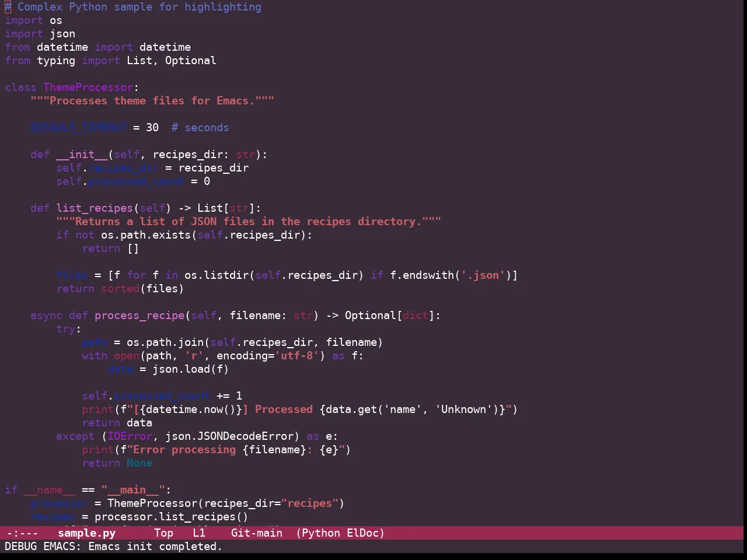Click the 'return data' statement
The image size is (747, 560).
[117, 423]
